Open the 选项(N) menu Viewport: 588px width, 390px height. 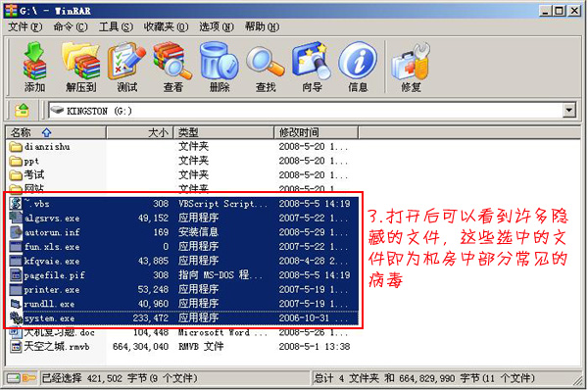point(217,27)
